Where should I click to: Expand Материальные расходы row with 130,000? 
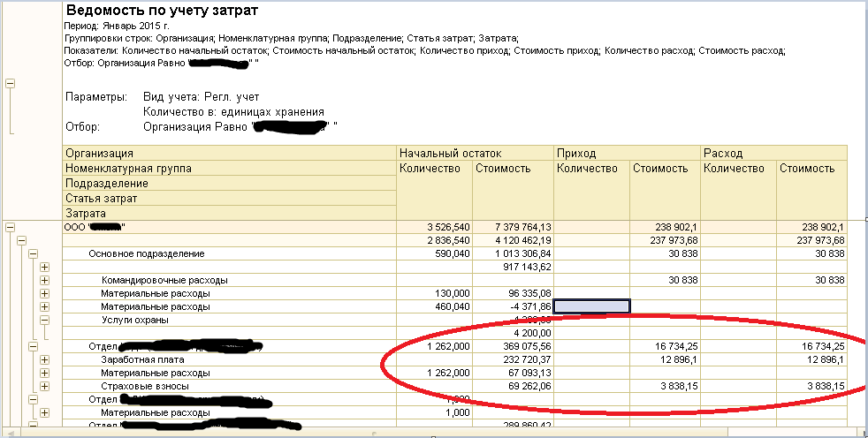pyautogui.click(x=44, y=294)
